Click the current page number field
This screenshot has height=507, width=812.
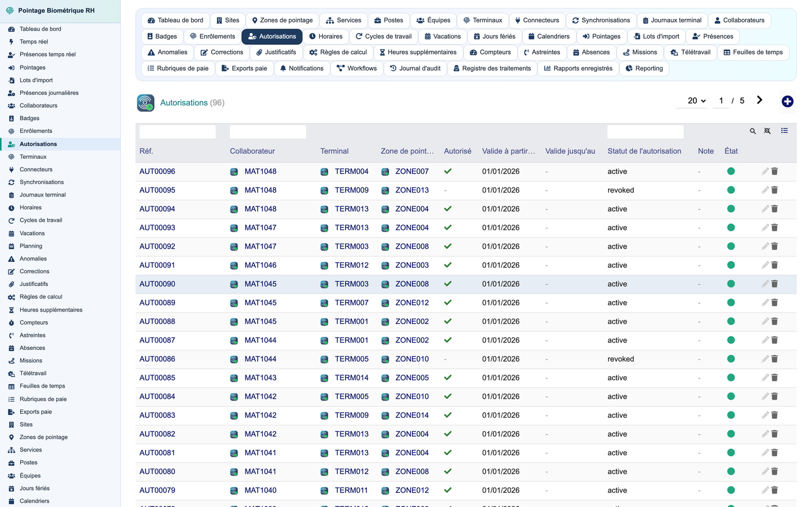click(721, 101)
